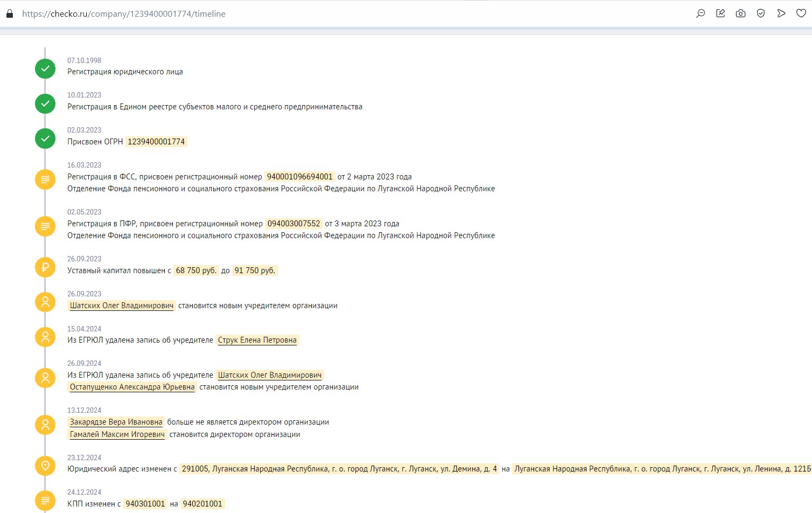This screenshot has width=812, height=513.
Task: Click the date 24.12.2024
Action: pyautogui.click(x=84, y=492)
